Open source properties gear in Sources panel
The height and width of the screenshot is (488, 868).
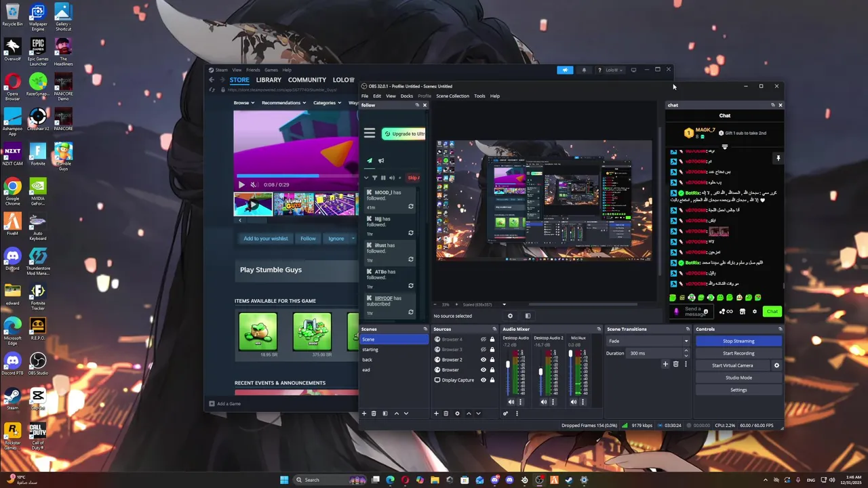pos(457,413)
